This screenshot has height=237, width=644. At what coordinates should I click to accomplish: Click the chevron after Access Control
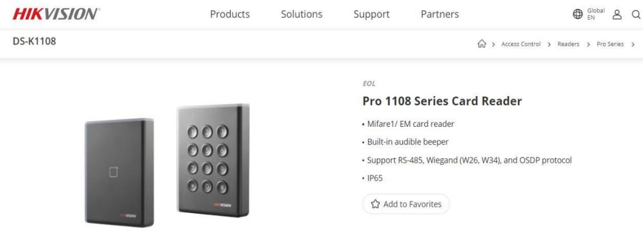(x=549, y=44)
